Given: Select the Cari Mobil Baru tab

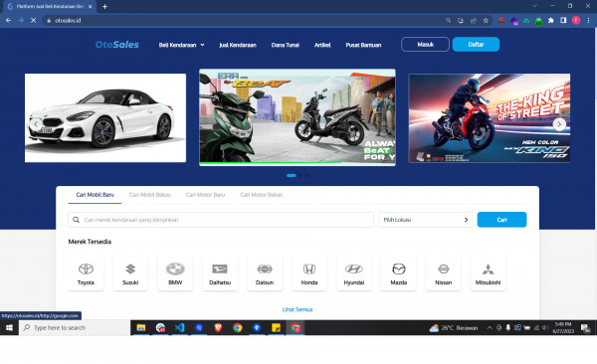Looking at the screenshot, I should pos(95,195).
